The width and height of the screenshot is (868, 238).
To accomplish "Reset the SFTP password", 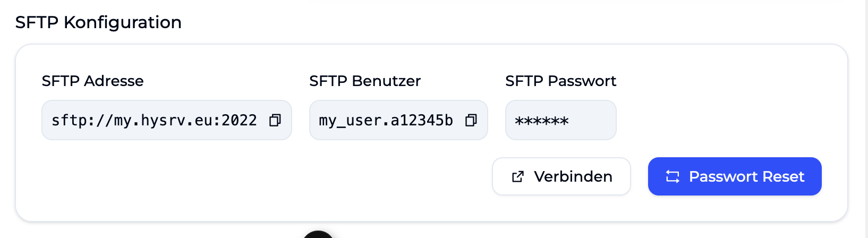I will pos(735,176).
